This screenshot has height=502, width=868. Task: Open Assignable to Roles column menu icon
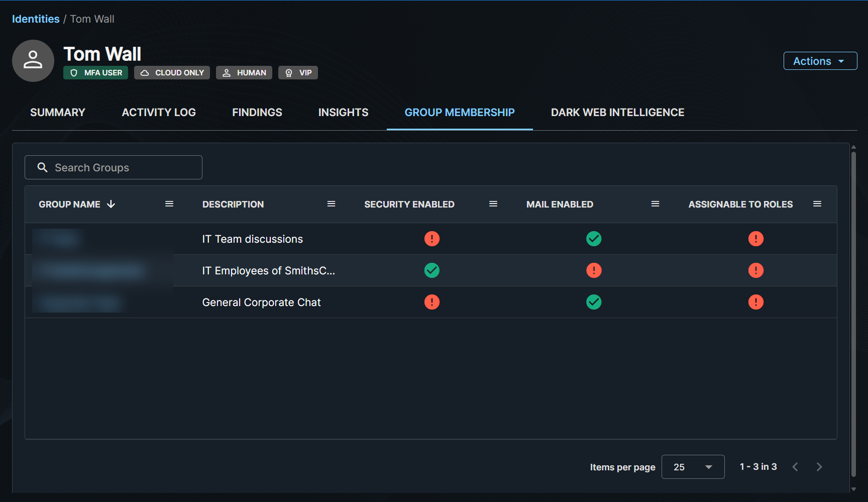click(x=817, y=204)
